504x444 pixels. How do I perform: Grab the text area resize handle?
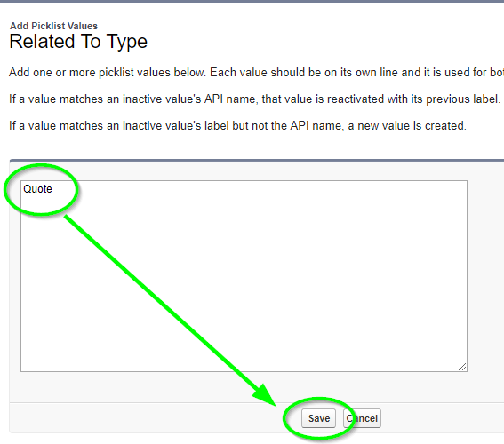[462, 367]
